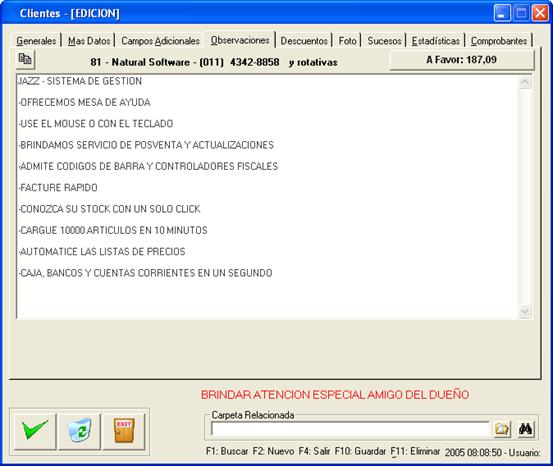Screen dimensions: 553x466
Task: Switch to the Mas Datos tab
Action: [89, 41]
